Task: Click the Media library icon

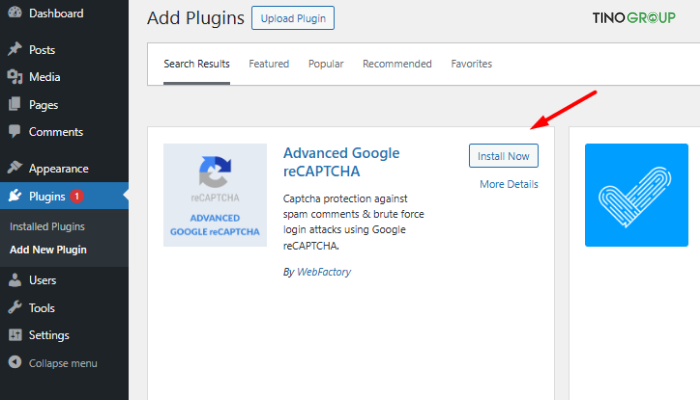Action: point(15,77)
